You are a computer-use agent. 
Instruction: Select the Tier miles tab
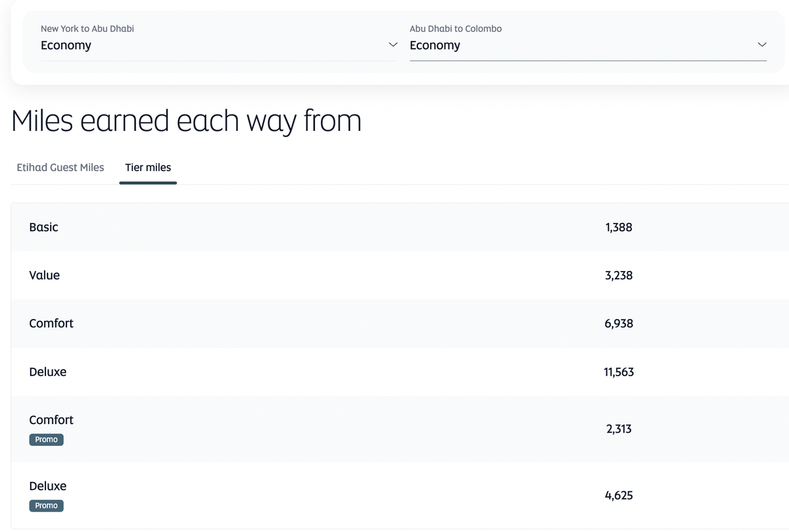148,168
